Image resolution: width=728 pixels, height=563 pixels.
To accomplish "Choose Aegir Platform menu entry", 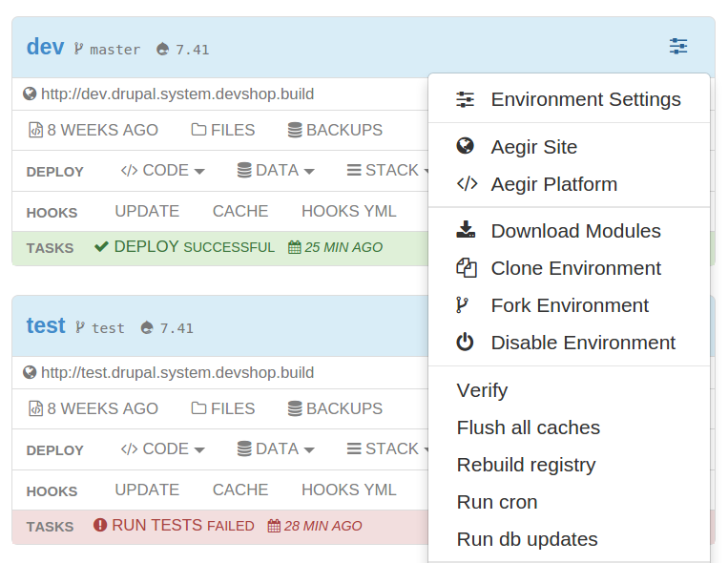I will coord(569,184).
